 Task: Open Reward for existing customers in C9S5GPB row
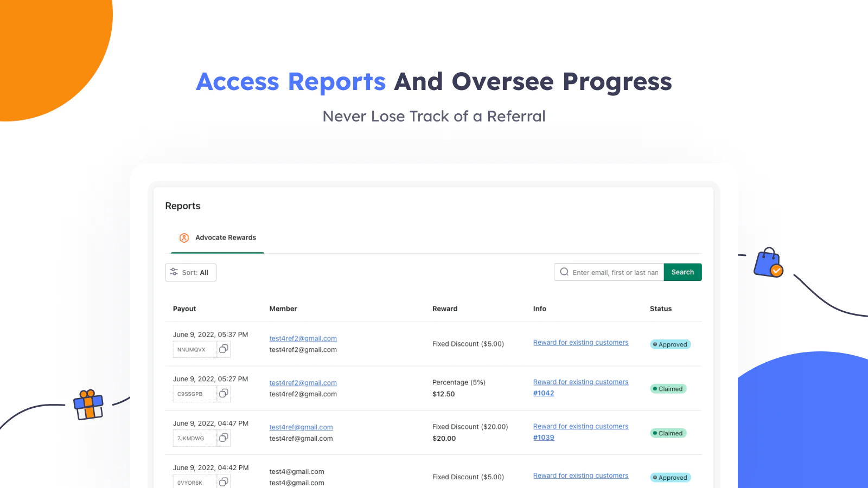(x=580, y=382)
